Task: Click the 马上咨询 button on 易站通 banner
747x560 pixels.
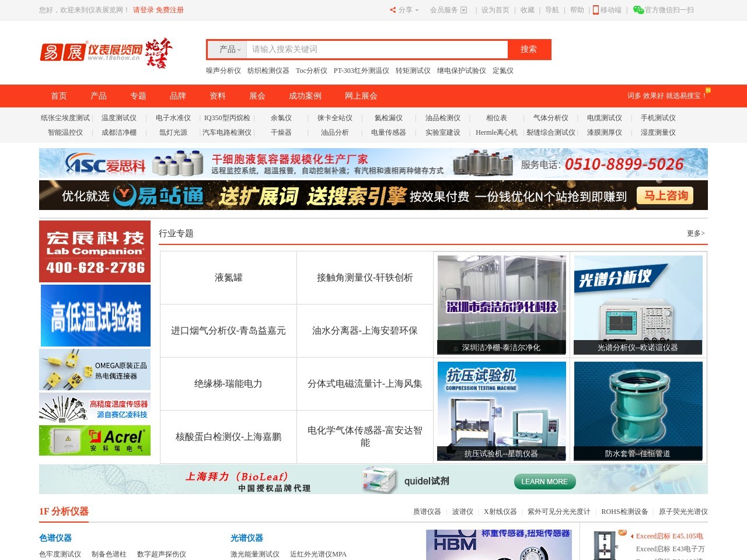Action: pyautogui.click(x=665, y=195)
